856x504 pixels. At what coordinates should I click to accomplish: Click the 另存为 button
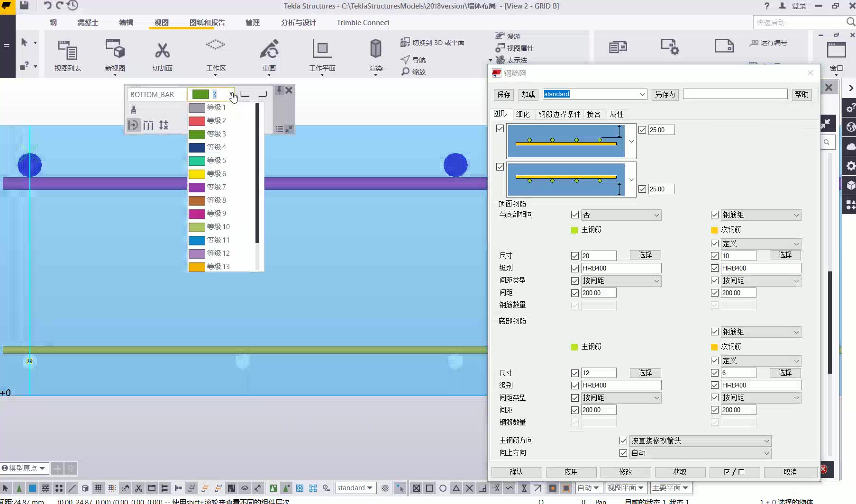[x=665, y=94]
